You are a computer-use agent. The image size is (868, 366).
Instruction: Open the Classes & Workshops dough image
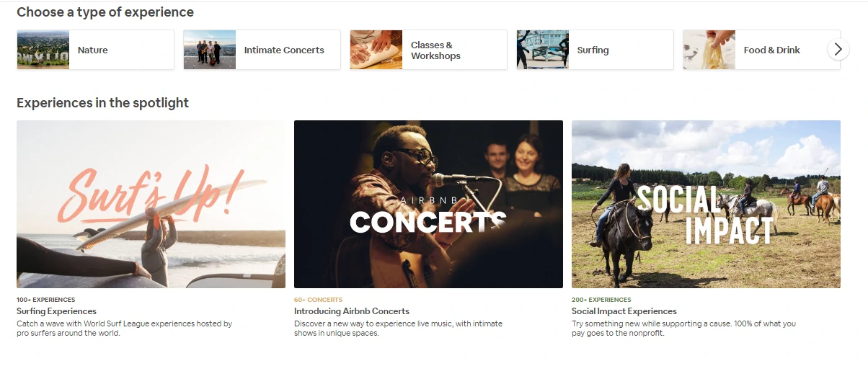(376, 50)
